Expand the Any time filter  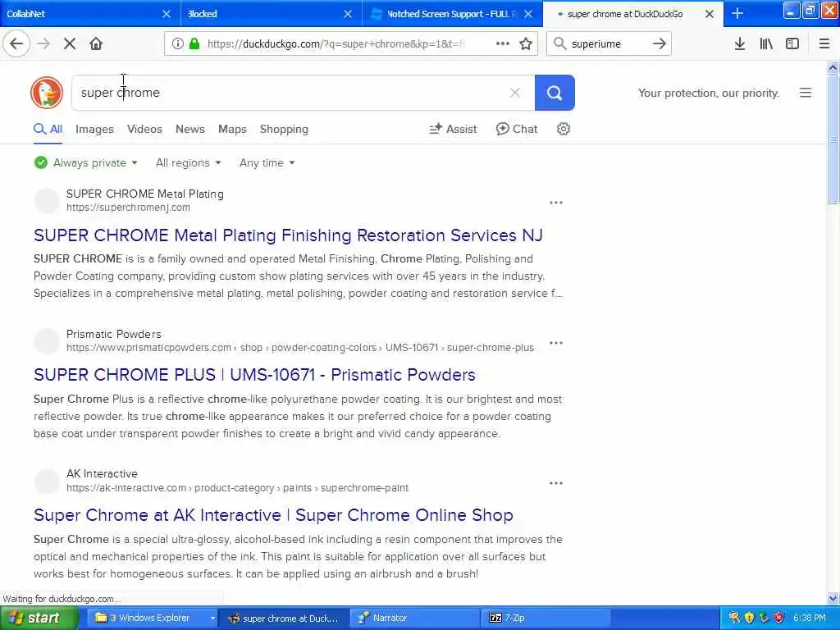(x=267, y=163)
